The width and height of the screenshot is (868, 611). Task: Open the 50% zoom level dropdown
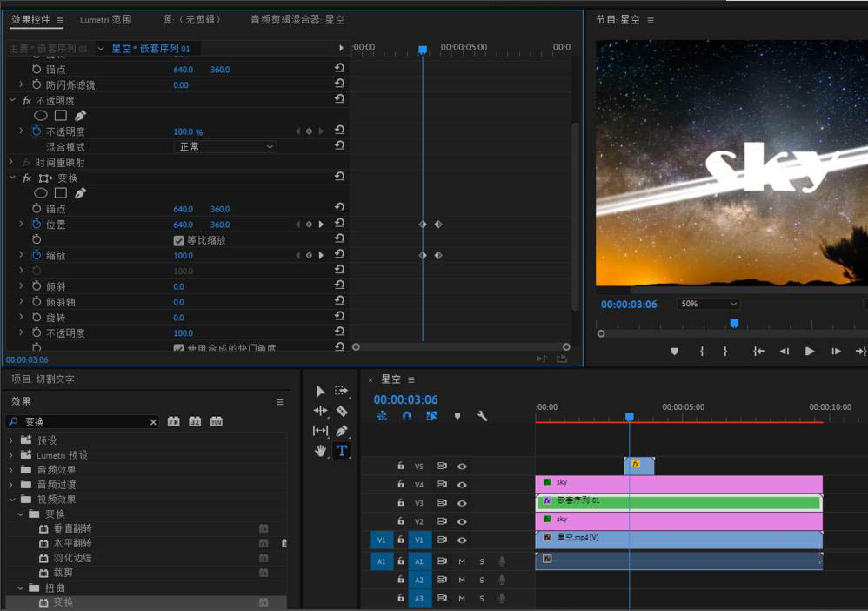click(709, 304)
